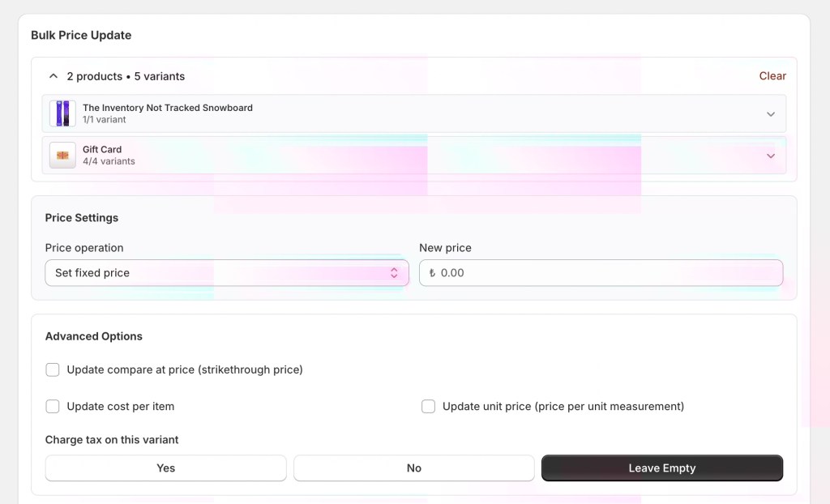
Task: Check Update cost per item
Action: pos(53,406)
